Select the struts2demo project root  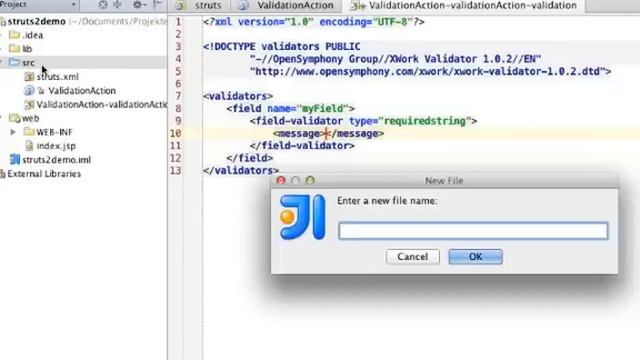pyautogui.click(x=36, y=21)
